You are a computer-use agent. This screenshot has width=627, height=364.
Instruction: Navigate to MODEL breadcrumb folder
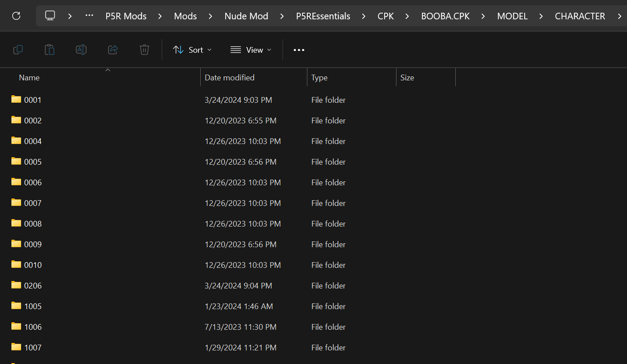tap(512, 16)
